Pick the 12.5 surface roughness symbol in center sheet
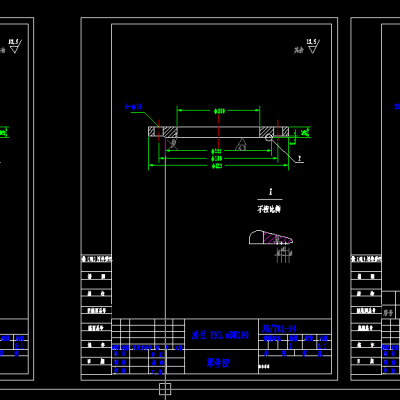 coord(312,46)
